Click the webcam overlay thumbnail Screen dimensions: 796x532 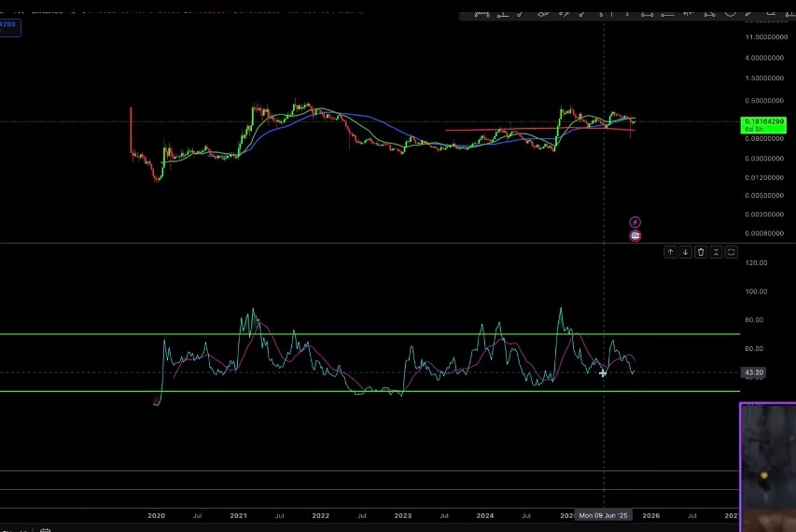767,467
